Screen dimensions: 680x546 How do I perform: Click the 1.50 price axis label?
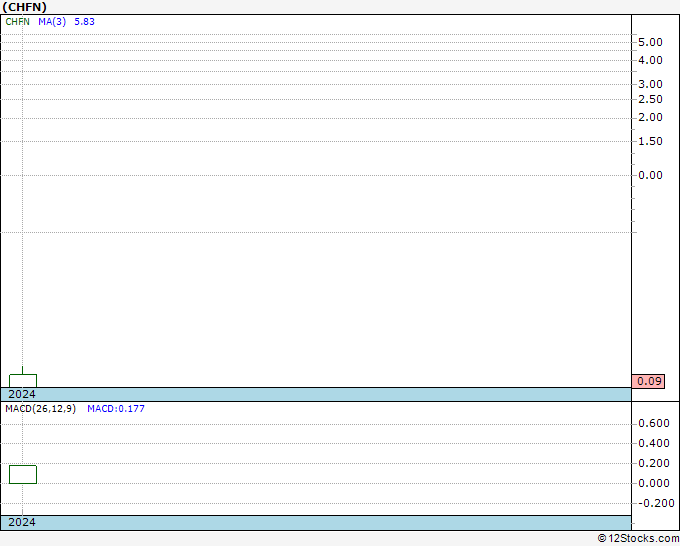(x=650, y=141)
